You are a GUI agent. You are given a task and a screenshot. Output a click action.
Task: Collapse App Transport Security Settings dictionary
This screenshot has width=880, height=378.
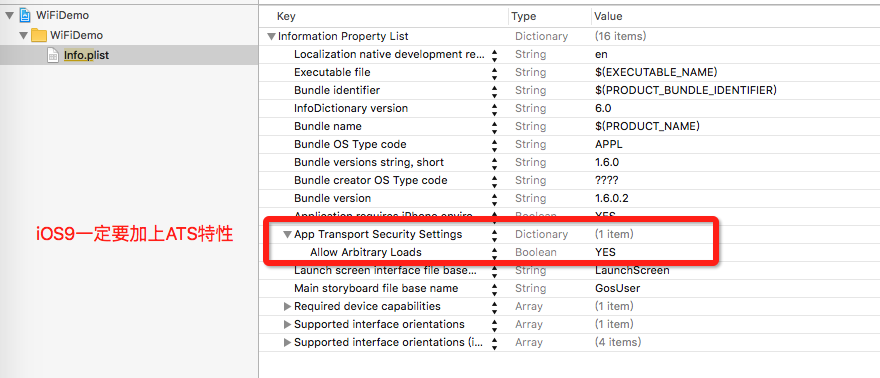pos(287,234)
